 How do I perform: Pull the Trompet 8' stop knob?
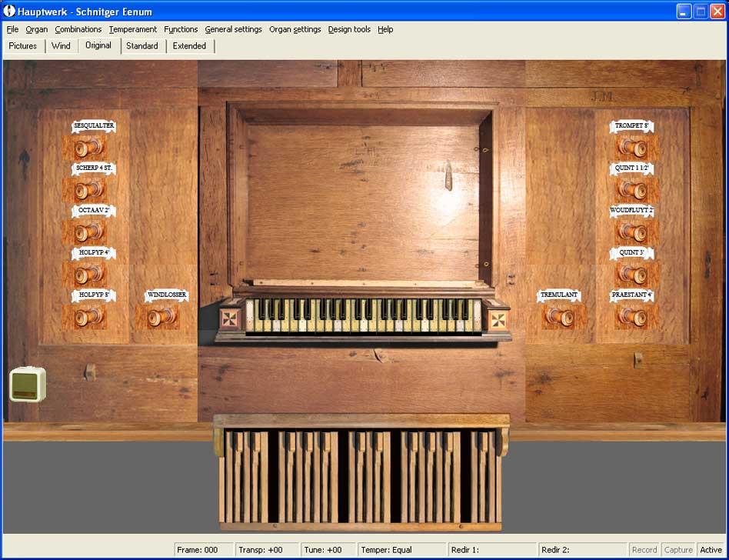tap(633, 147)
